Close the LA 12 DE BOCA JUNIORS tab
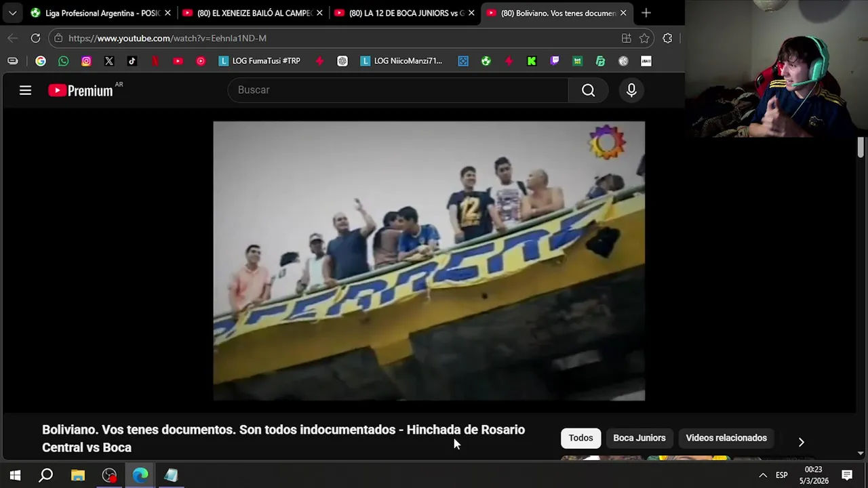This screenshot has width=868, height=488. coord(471,13)
